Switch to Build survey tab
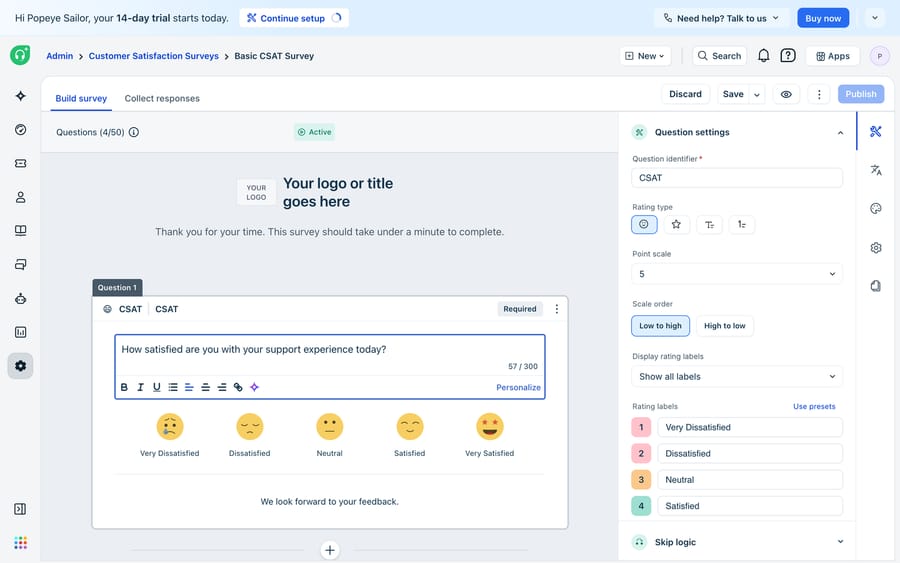 point(81,98)
